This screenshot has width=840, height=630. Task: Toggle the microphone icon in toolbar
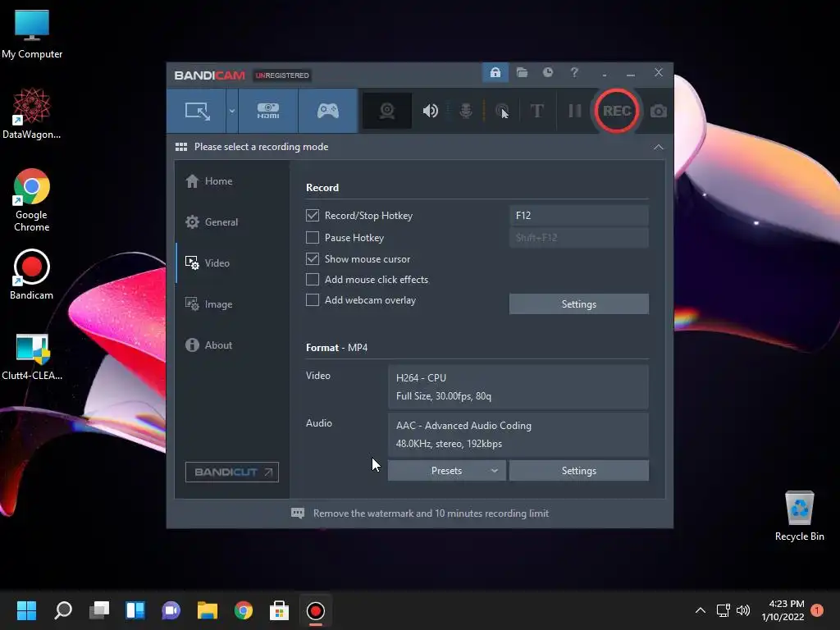(466, 111)
